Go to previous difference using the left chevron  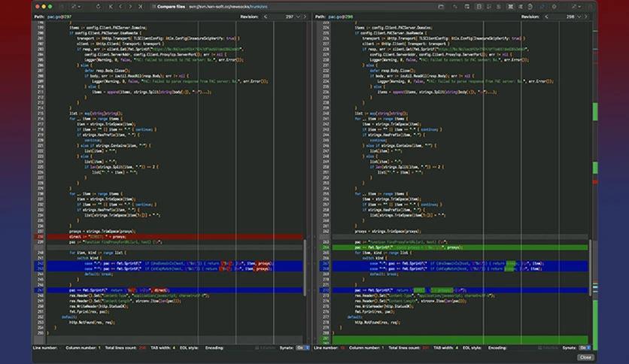(120, 7)
